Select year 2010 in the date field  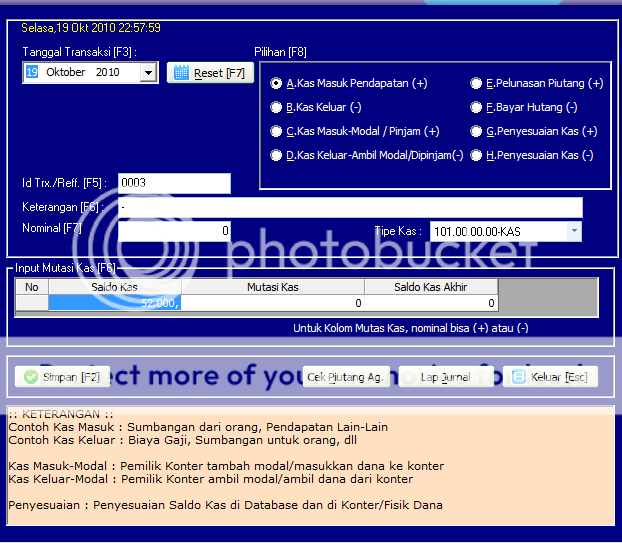(108, 72)
